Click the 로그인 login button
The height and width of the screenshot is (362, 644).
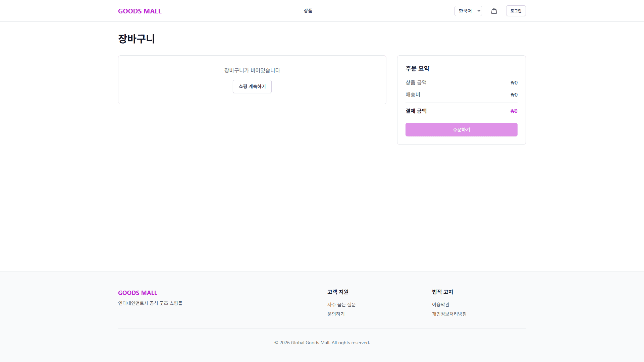click(x=516, y=11)
